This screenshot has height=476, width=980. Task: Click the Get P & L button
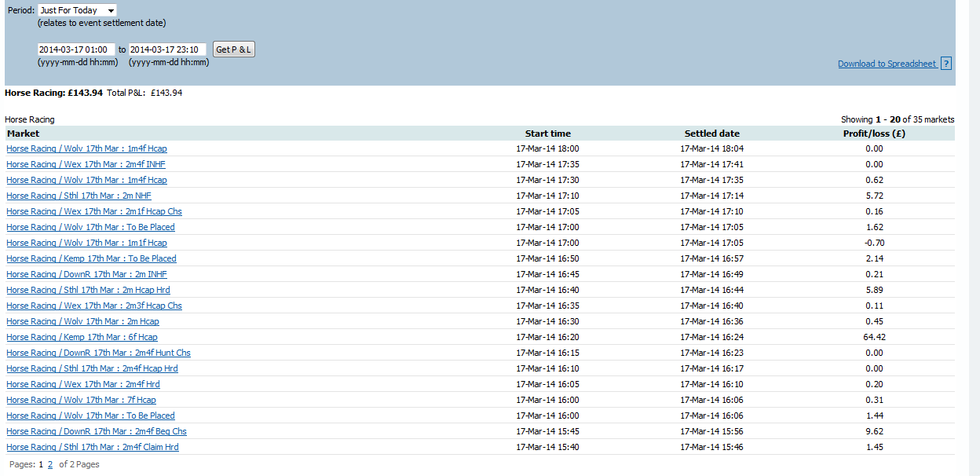click(234, 49)
